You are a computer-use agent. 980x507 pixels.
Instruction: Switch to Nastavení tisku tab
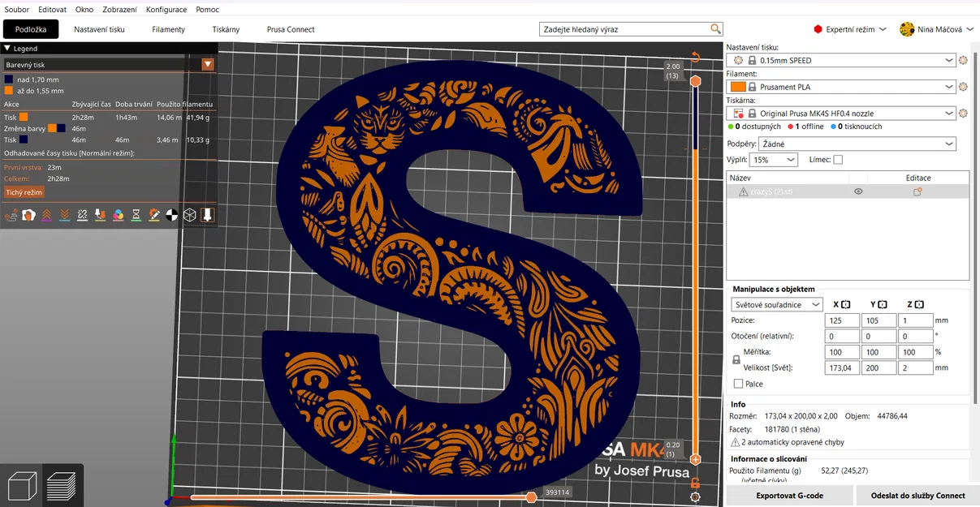tap(99, 29)
